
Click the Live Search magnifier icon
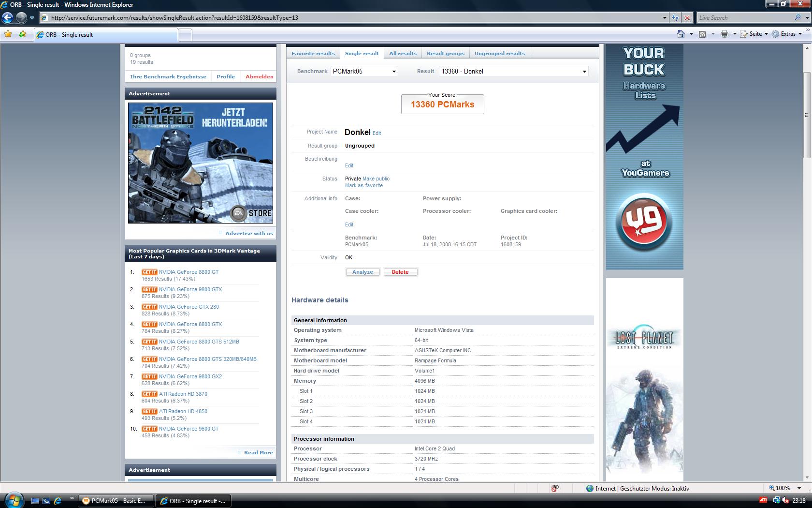(x=797, y=17)
